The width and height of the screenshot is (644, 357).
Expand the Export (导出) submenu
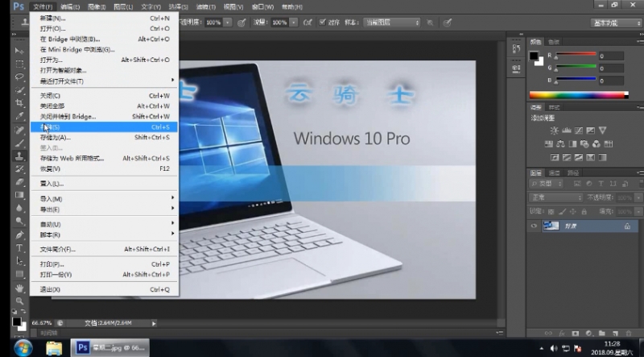(x=105, y=210)
